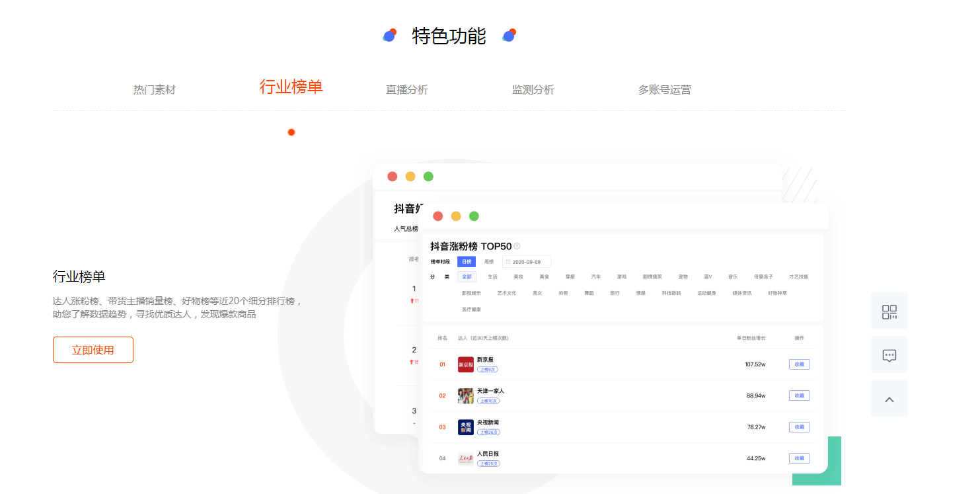This screenshot has width=980, height=494.
Task: Click the 立即使用 button
Action: pos(93,350)
